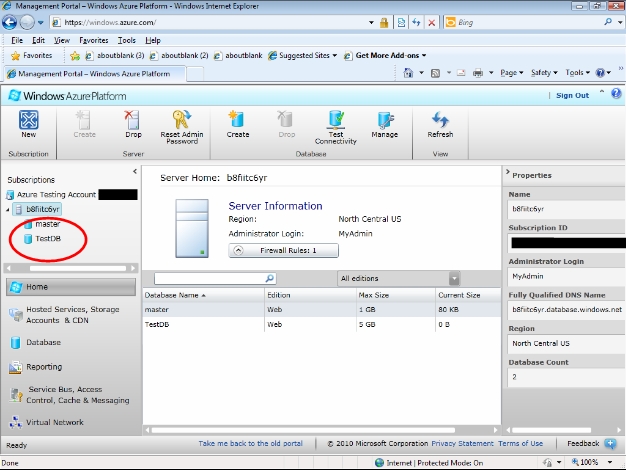The image size is (626, 470).
Task: Collapse the Subscriptions navigation pane arrow
Action: tap(135, 171)
